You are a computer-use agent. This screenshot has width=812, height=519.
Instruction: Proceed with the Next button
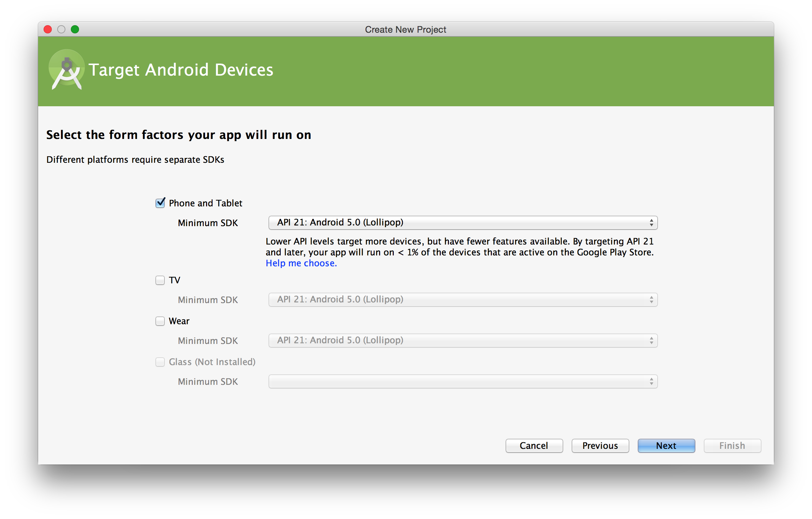pos(666,446)
